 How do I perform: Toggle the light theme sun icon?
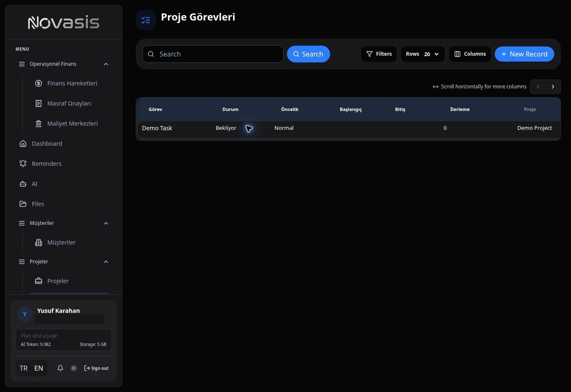coord(74,368)
